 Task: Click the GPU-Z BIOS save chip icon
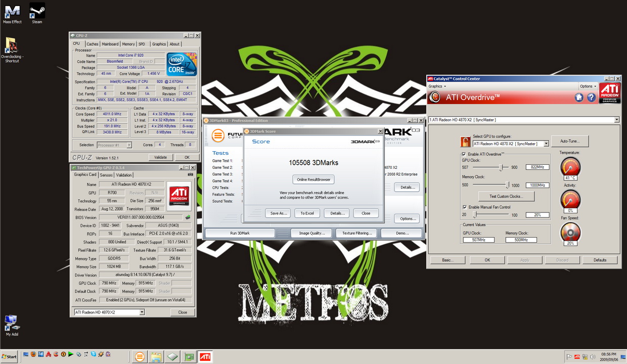pyautogui.click(x=188, y=217)
